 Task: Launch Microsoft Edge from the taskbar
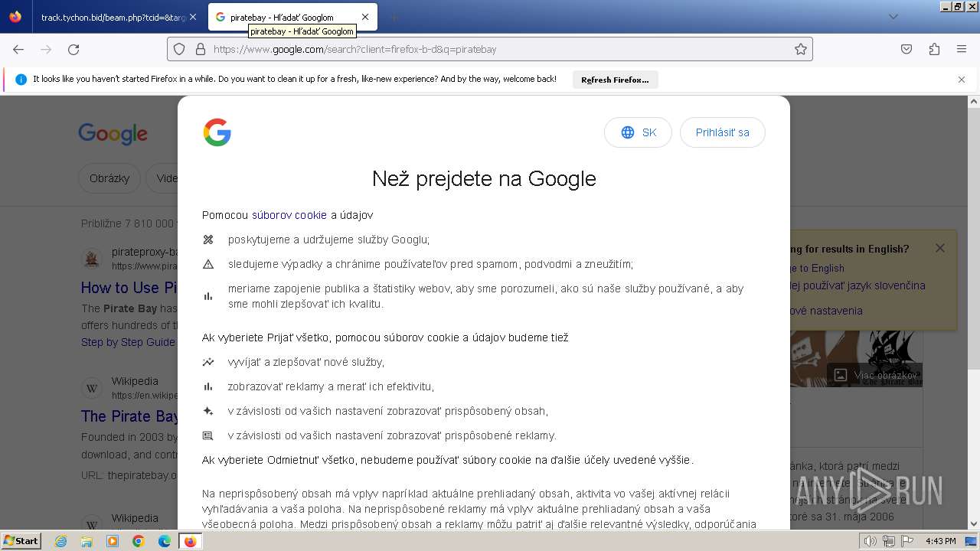tap(164, 541)
